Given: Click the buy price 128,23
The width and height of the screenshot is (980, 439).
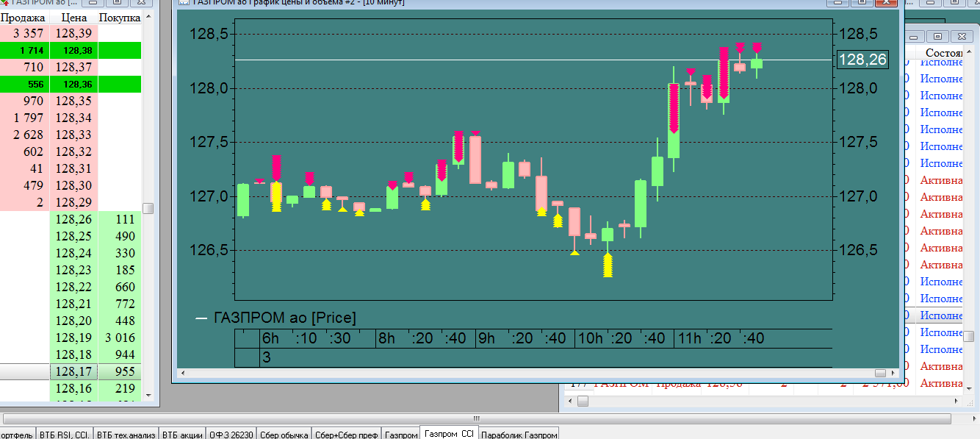Looking at the screenshot, I should [x=73, y=270].
